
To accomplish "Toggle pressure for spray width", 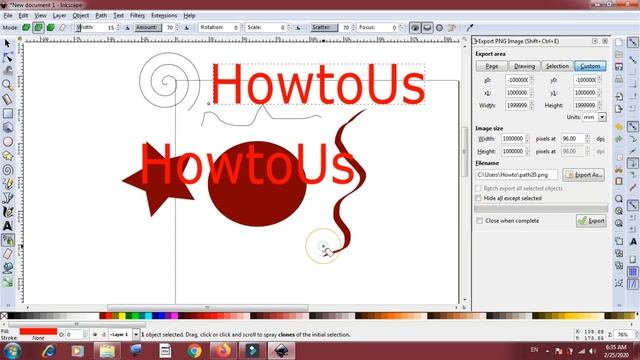I will [x=127, y=28].
